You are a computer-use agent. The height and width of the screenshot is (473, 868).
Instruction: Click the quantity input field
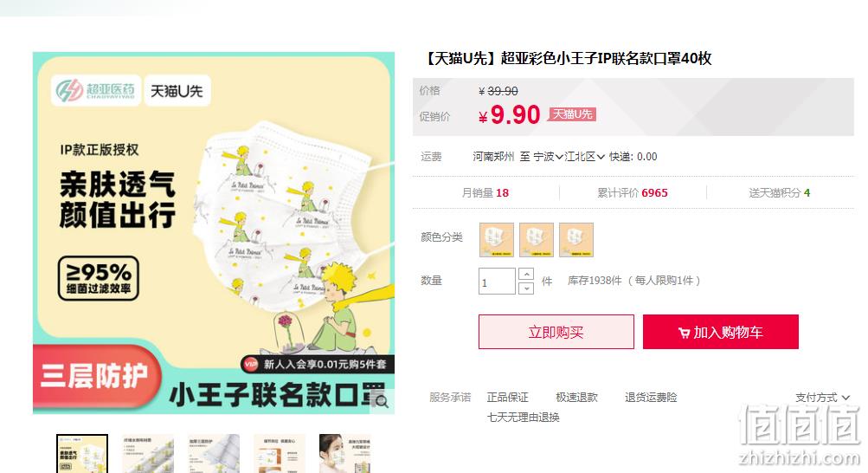[497, 281]
